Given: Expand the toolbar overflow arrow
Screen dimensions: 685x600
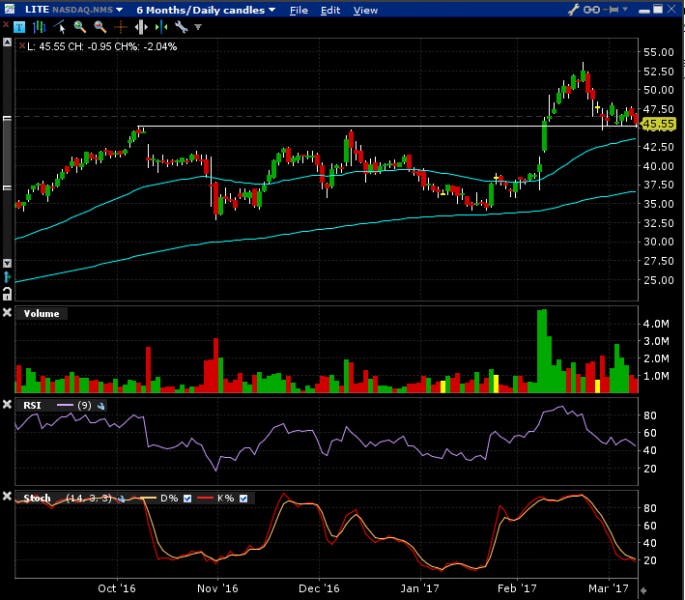Looking at the screenshot, I should (x=198, y=27).
